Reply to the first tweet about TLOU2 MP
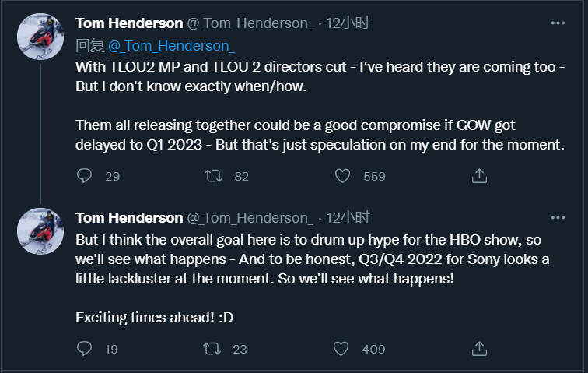Image resolution: width=588 pixels, height=373 pixels. 86,176
